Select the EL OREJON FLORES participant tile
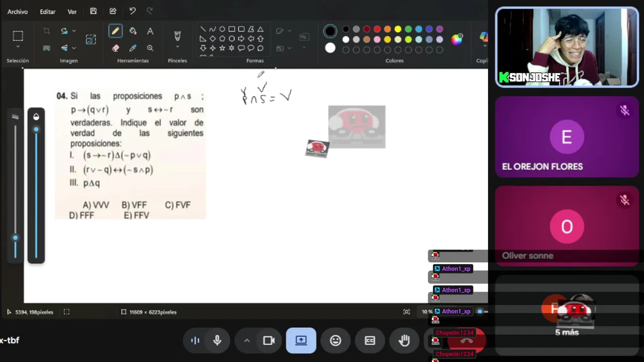 pos(567,137)
